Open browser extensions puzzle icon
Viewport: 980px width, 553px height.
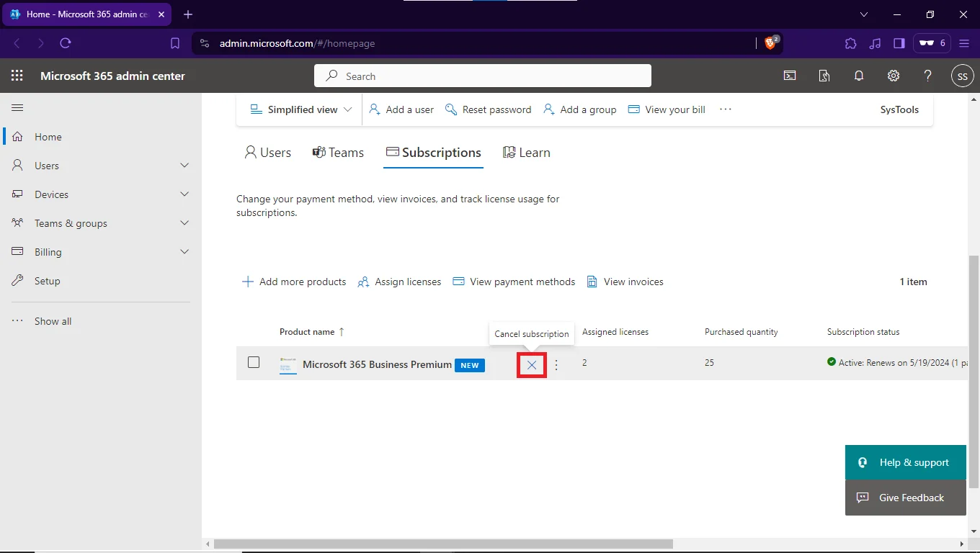850,43
